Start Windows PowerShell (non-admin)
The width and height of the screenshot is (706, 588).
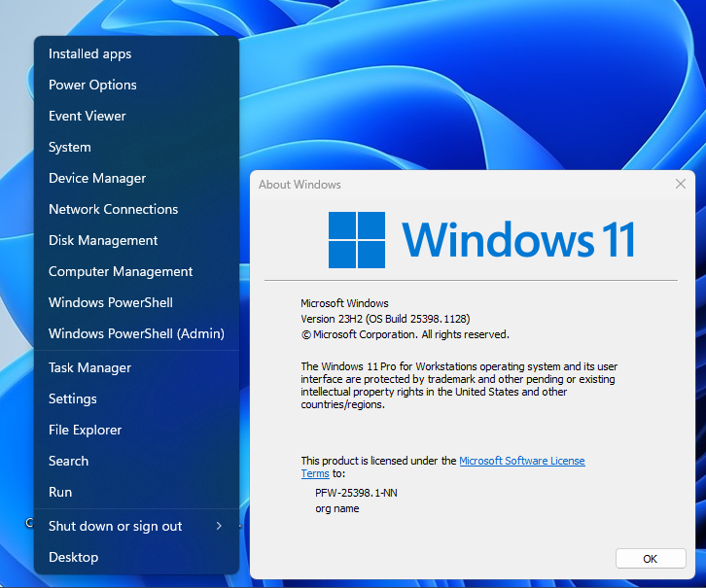click(136, 302)
